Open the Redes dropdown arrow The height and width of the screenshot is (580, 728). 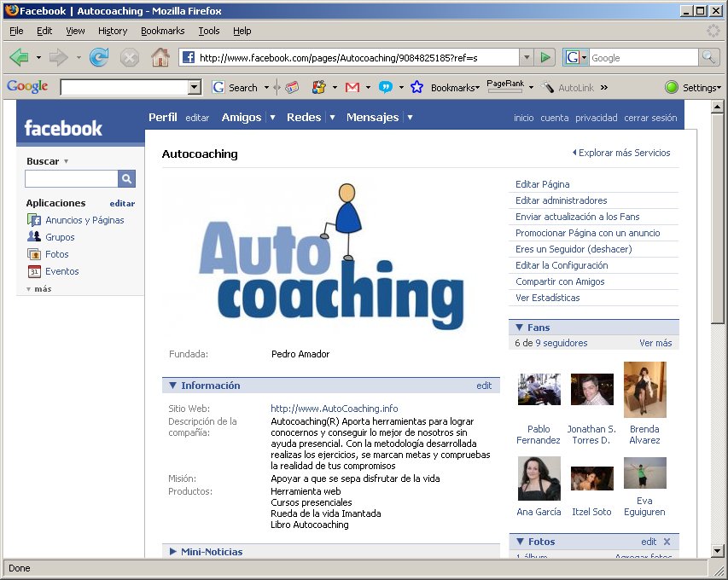click(333, 118)
